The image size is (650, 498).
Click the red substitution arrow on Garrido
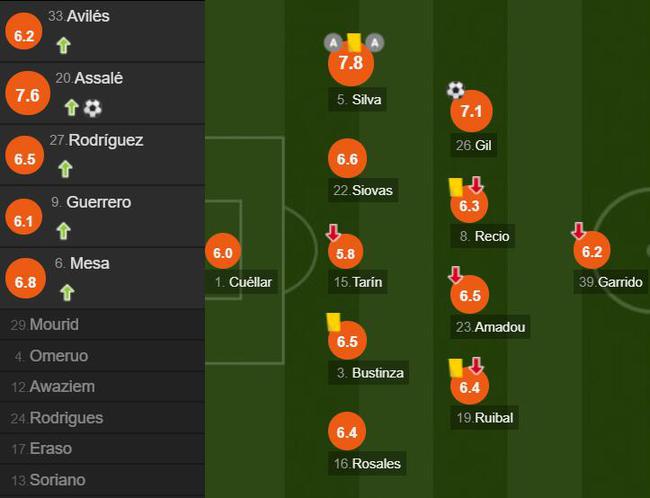pyautogui.click(x=578, y=231)
